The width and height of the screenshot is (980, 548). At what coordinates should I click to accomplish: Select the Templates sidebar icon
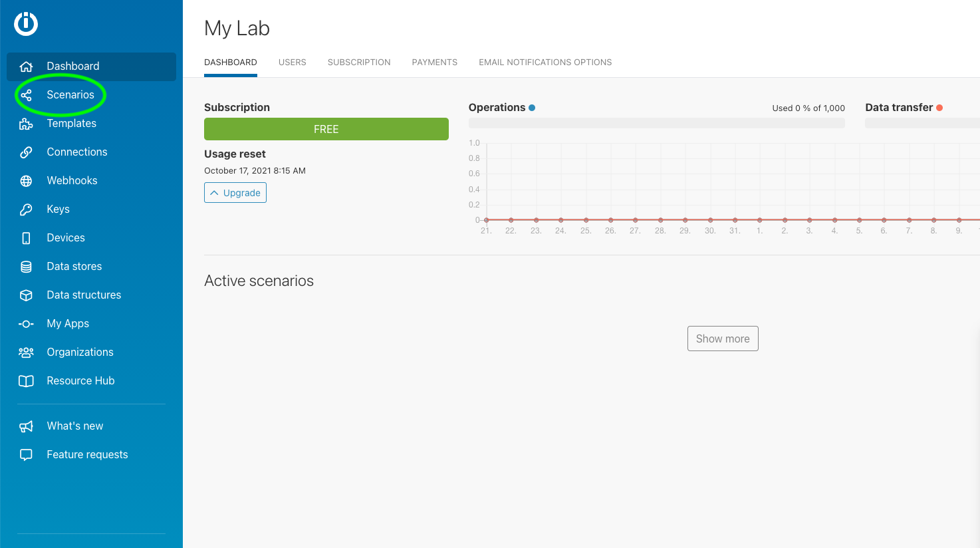[27, 123]
